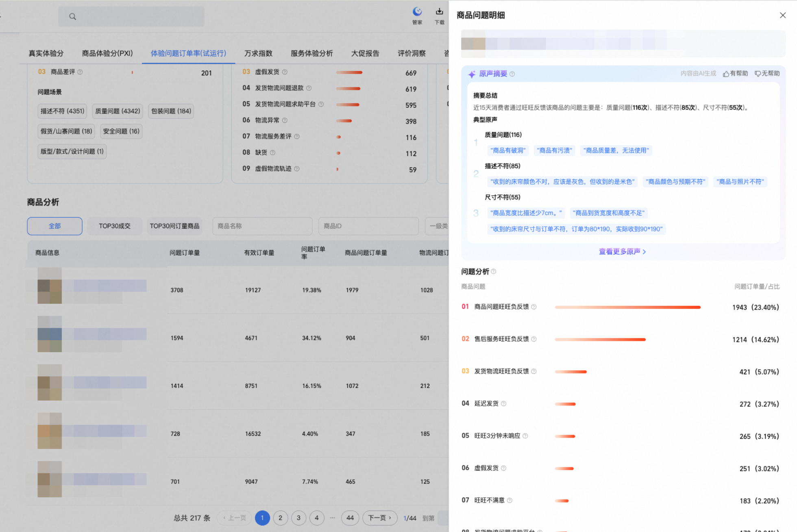Select the 描述不符 (4351) tag

pyautogui.click(x=62, y=111)
